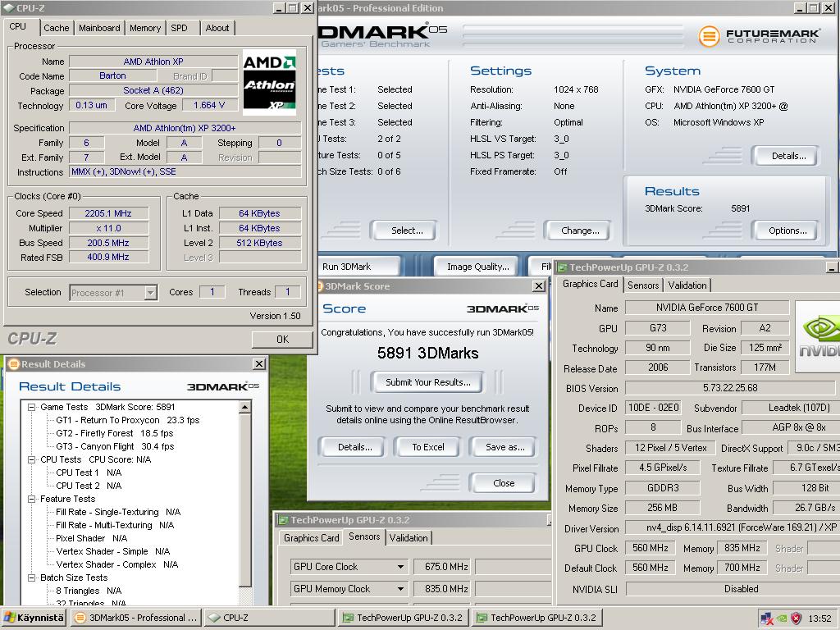Open the GPU Core Clock sensor dropdown

(400, 567)
